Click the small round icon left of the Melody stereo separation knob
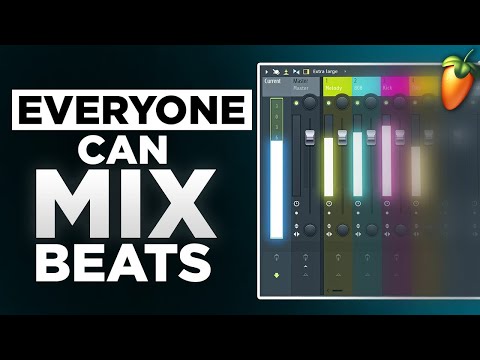This screenshot has height=360, width=480. (x=329, y=226)
